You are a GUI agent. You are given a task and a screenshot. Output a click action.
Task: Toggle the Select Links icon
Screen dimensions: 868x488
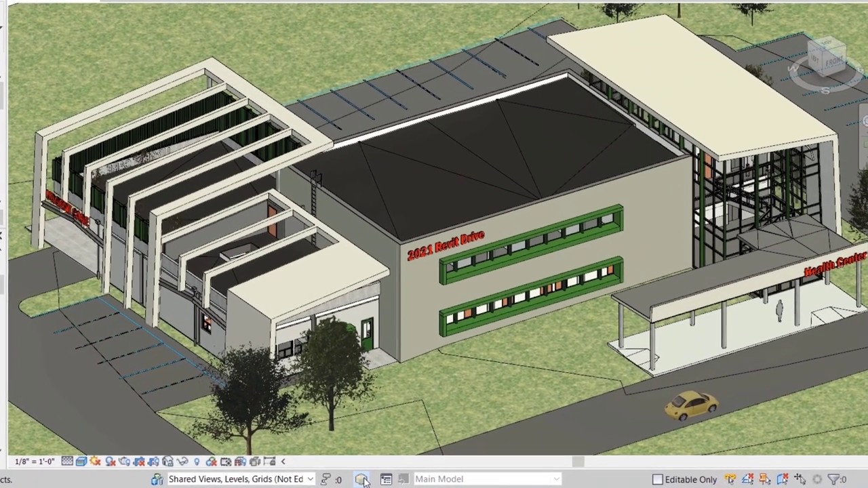pyautogui.click(x=730, y=479)
